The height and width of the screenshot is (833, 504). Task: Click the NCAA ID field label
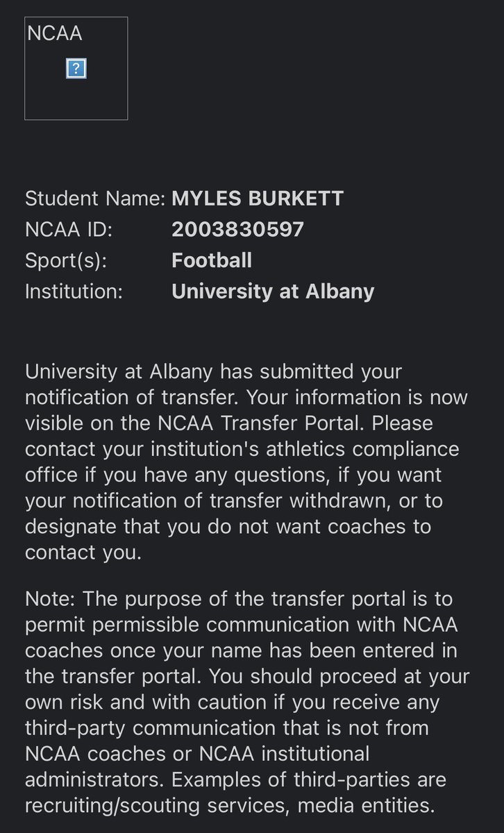point(69,229)
